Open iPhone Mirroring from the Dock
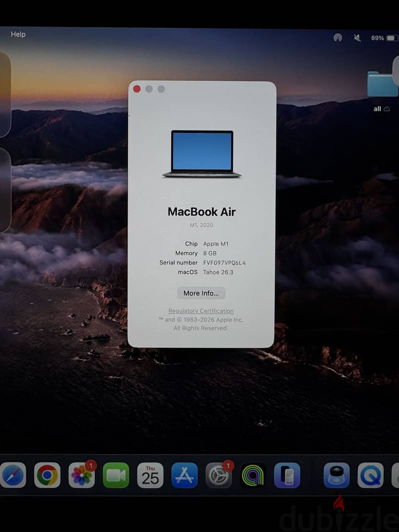The height and width of the screenshot is (532, 399). 287,475
